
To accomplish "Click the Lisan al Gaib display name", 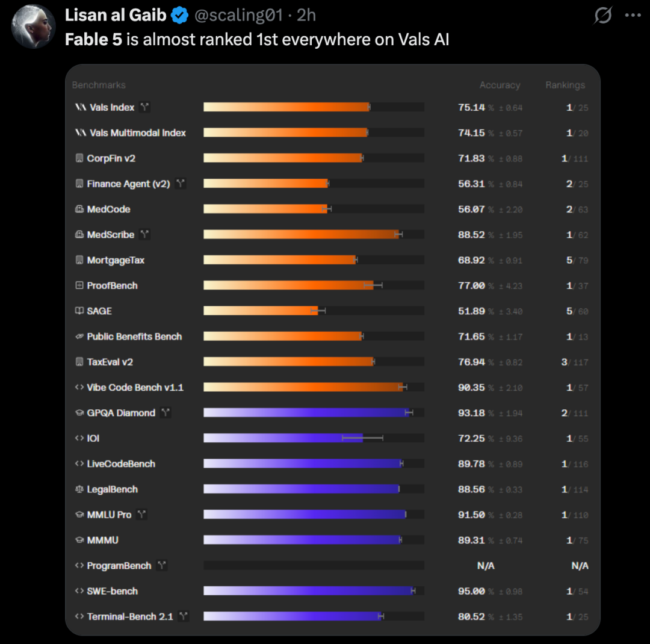I will click(x=116, y=15).
